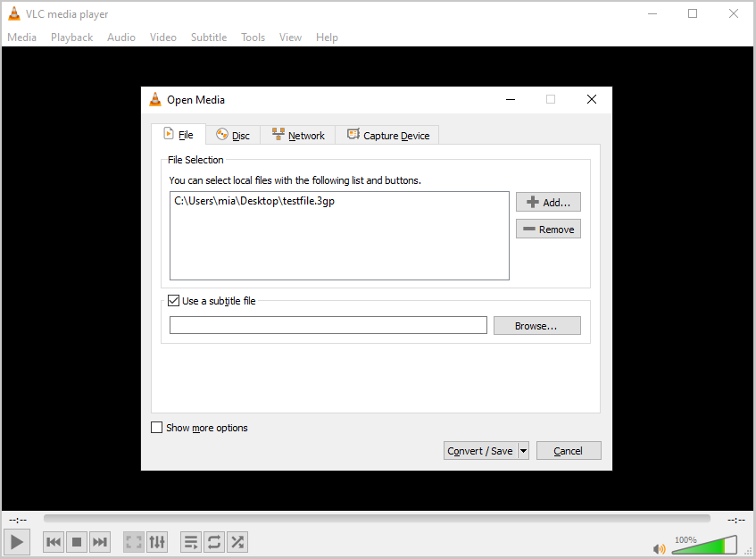Open the Audio menu
The width and height of the screenshot is (756, 559).
(x=121, y=38)
